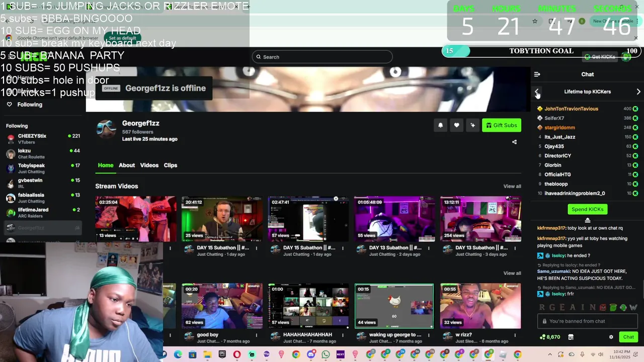Click the Spend KICKs button
Screen dimensions: 644x362
pyautogui.click(x=587, y=209)
